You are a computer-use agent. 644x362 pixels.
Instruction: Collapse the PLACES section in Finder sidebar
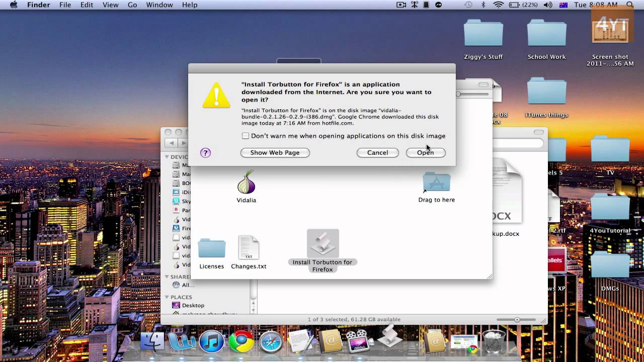[167, 297]
